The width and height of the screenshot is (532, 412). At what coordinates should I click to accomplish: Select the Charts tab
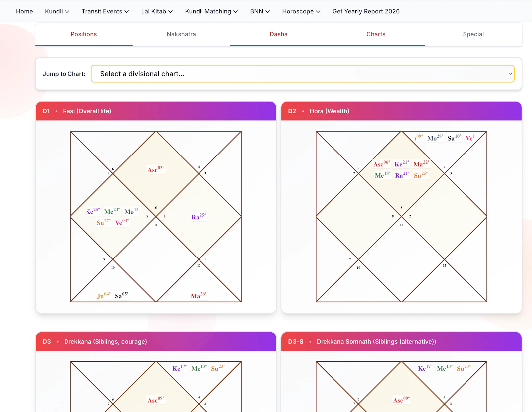(x=376, y=34)
